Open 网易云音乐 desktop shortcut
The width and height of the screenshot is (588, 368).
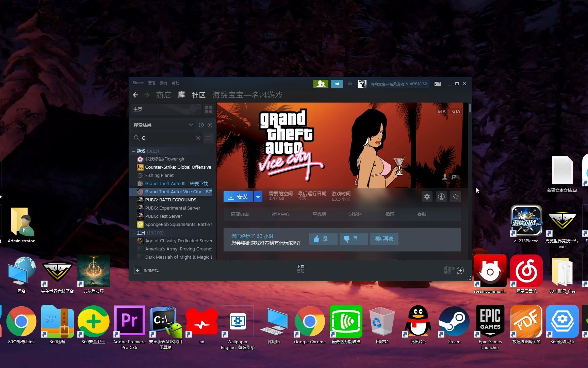pyautogui.click(x=526, y=274)
